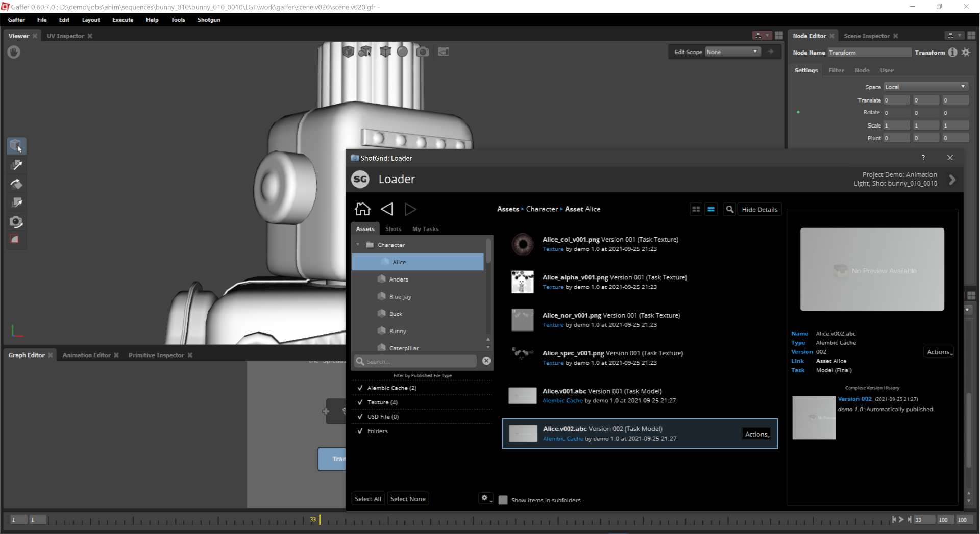The width and height of the screenshot is (980, 534).
Task: Enable Show items in subfolders checkbox
Action: coord(503,500)
